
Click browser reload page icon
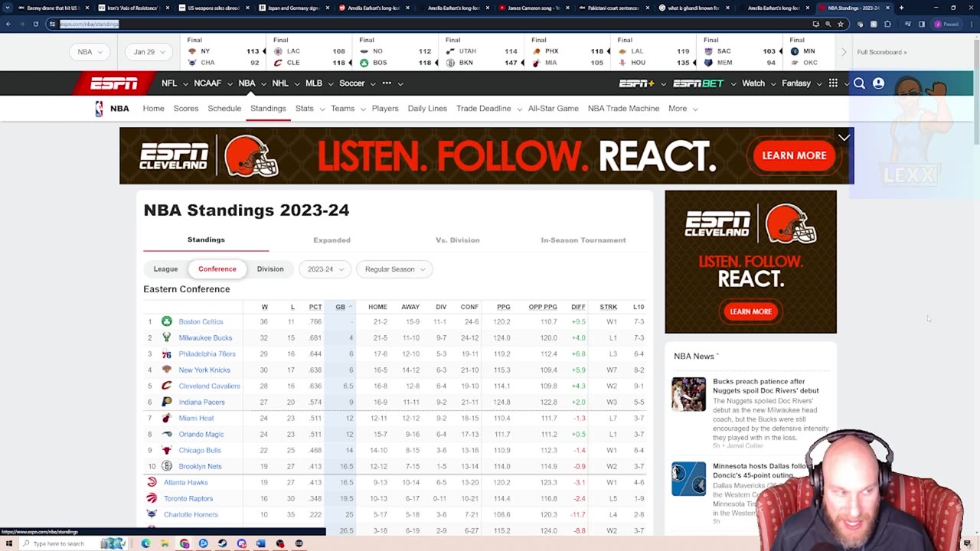pyautogui.click(x=36, y=24)
